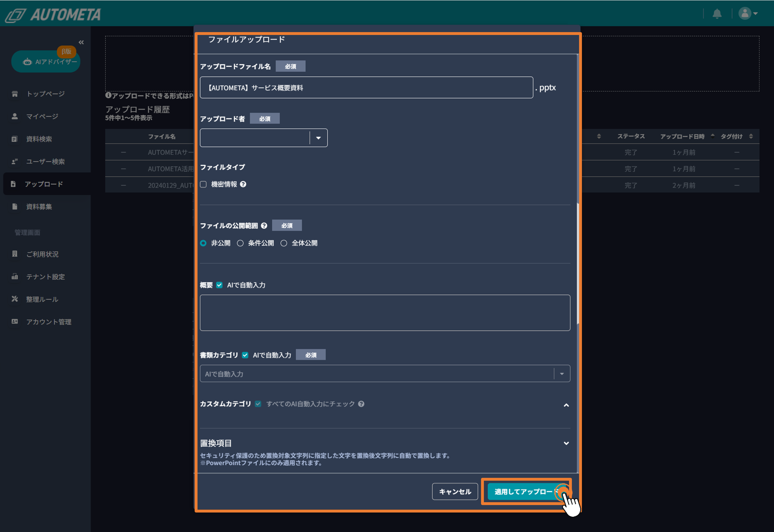Click the テナント設定 icon
Image resolution: width=774 pixels, height=532 pixels.
pyautogui.click(x=15, y=277)
